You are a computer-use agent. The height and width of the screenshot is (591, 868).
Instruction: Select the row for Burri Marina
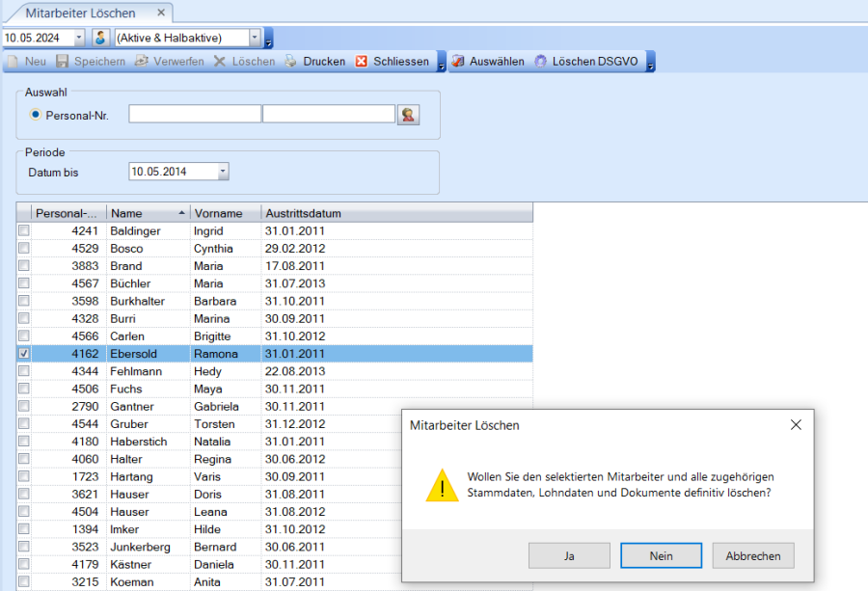(x=275, y=318)
